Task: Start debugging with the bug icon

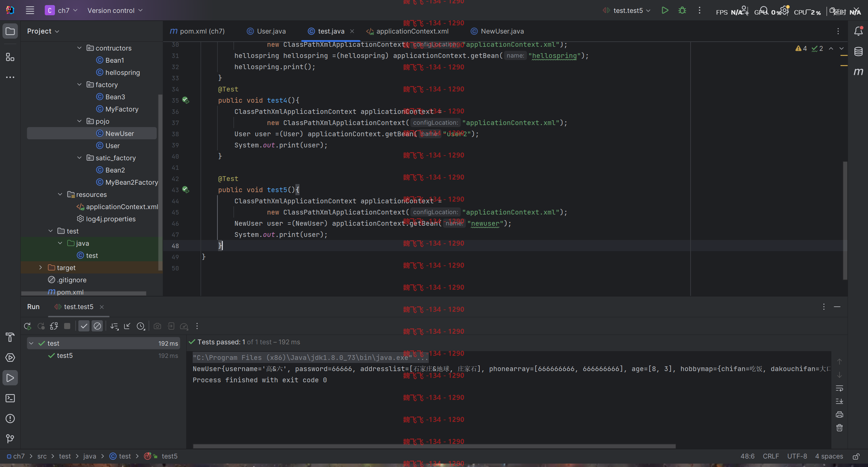Action: point(682,10)
